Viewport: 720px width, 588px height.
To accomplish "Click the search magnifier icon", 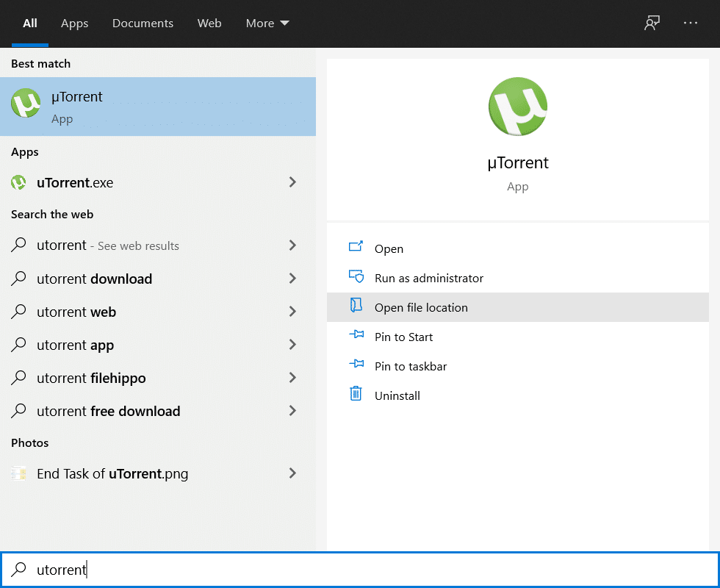I will pos(18,570).
